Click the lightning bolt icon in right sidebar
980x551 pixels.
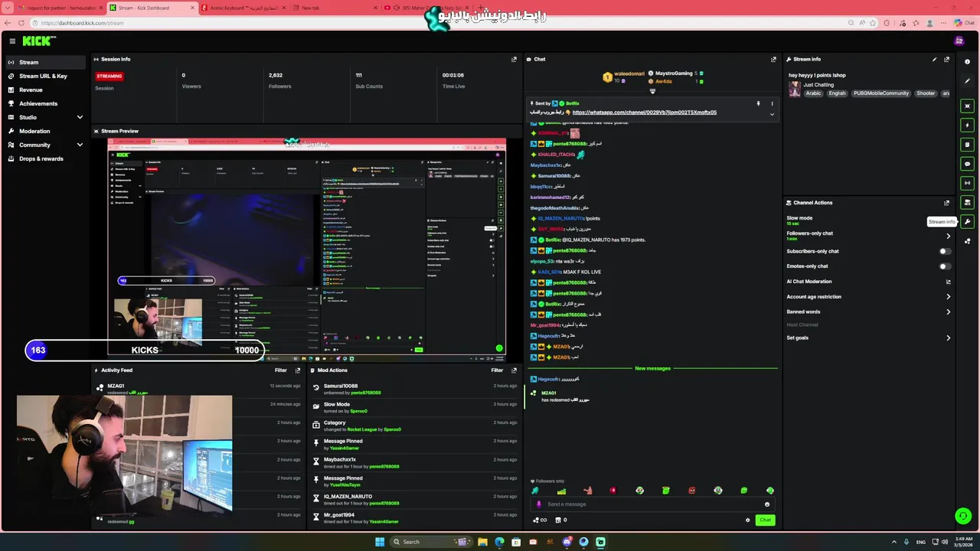(968, 126)
